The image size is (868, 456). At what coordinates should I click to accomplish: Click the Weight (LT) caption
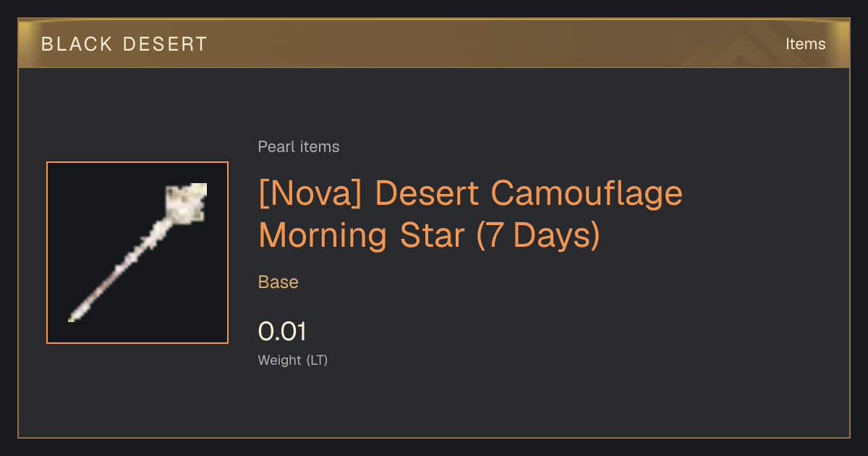pos(293,360)
